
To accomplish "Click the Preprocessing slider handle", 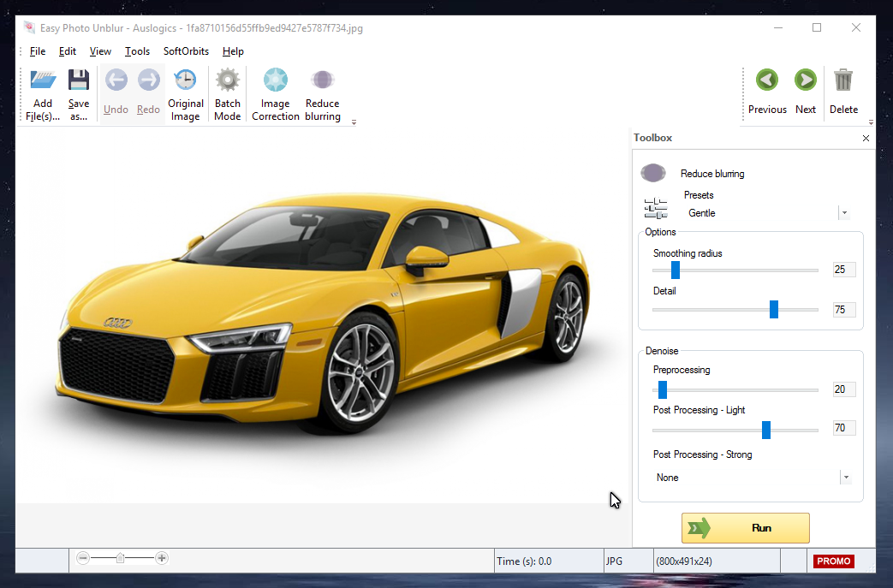I will [663, 390].
